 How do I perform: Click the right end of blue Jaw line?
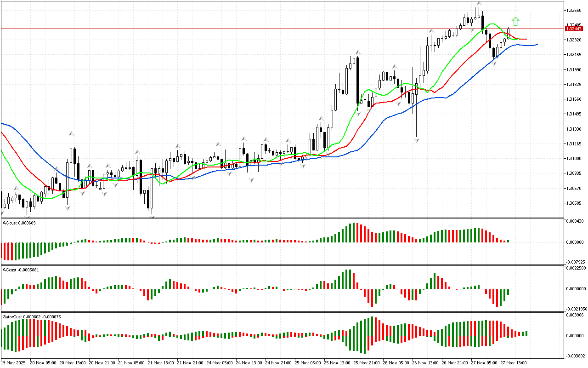(x=537, y=45)
